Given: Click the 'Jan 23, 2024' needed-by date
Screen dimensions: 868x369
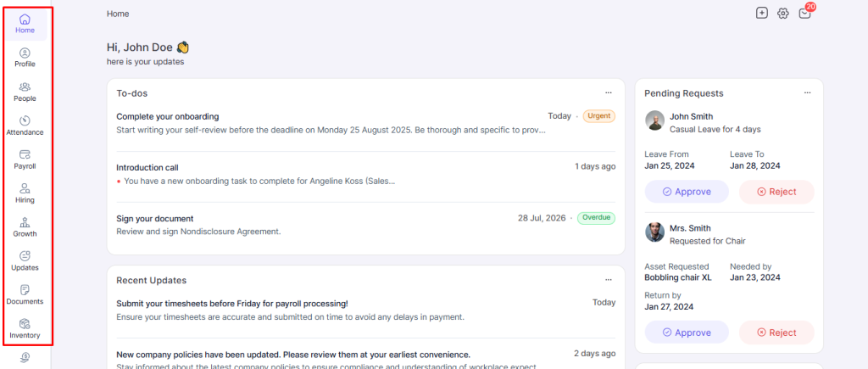Looking at the screenshot, I should coord(755,277).
